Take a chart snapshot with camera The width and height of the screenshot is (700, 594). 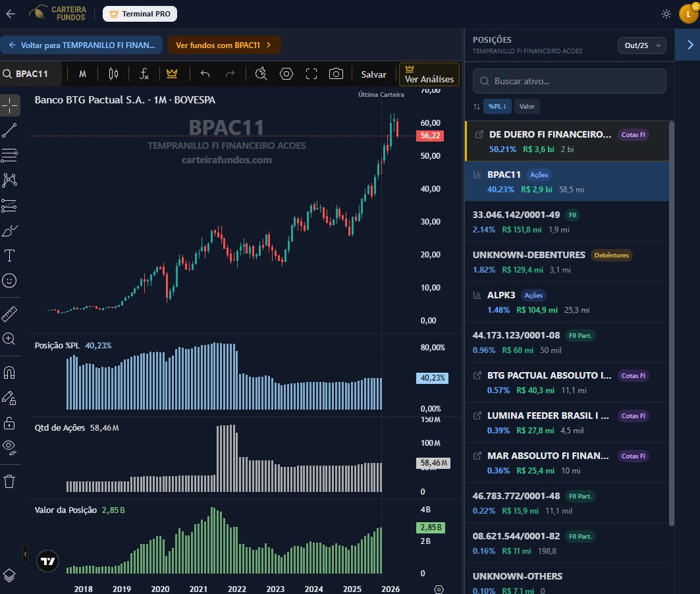[x=336, y=74]
